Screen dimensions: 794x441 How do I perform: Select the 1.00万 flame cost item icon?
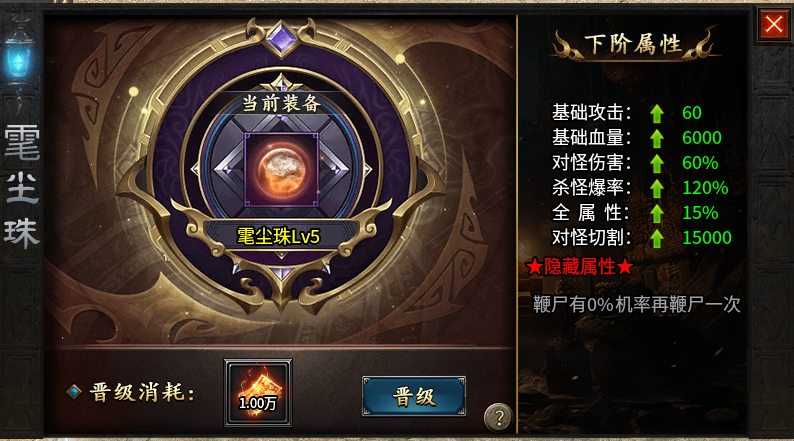[x=258, y=393]
